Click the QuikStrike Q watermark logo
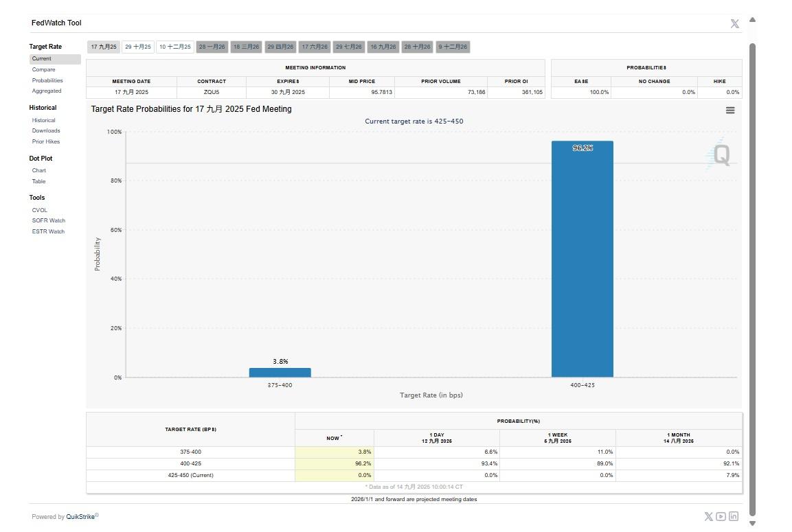Screen dimensions: 792x532 coord(720,154)
